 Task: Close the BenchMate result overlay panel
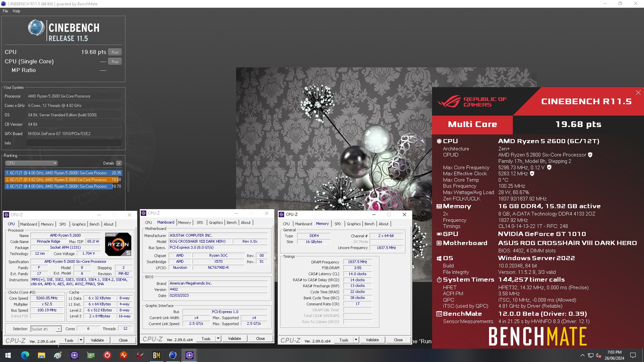(638, 93)
